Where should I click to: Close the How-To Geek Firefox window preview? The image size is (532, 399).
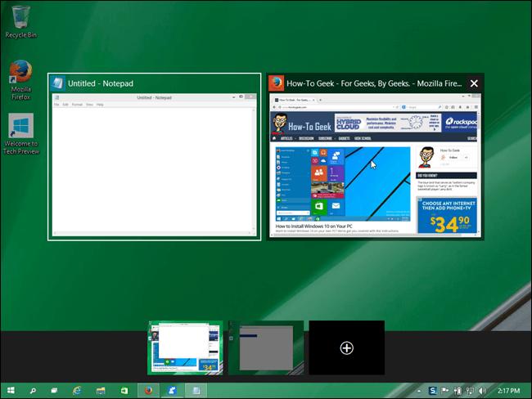coord(474,83)
